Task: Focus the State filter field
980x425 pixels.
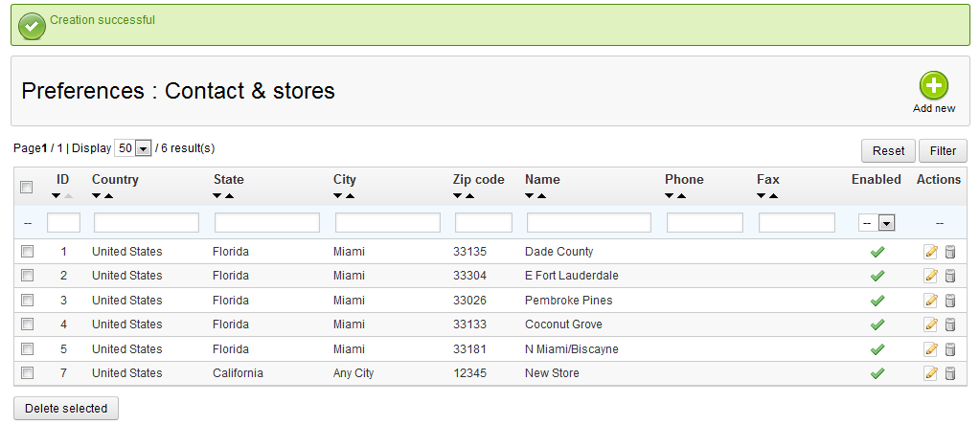Action: (x=267, y=223)
